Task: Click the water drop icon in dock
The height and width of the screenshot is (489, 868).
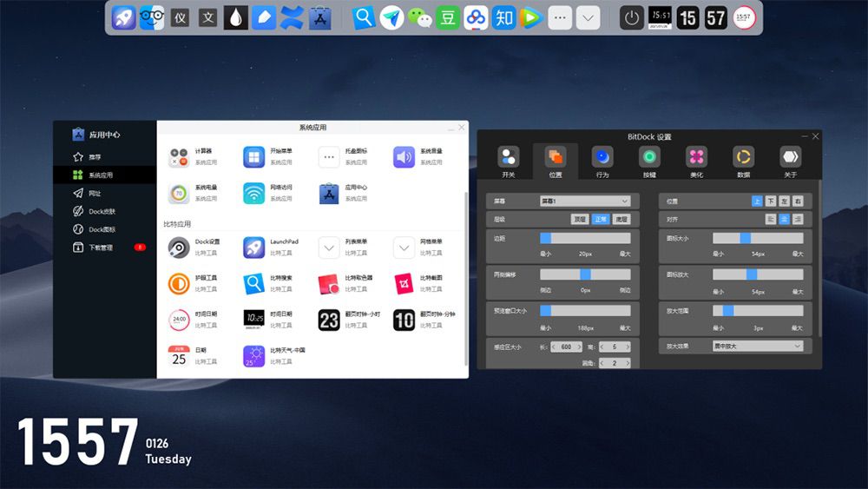Action: 236,18
